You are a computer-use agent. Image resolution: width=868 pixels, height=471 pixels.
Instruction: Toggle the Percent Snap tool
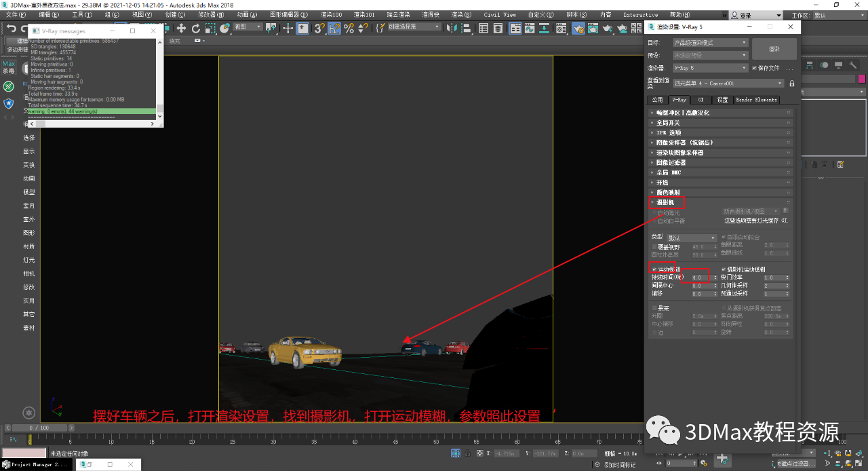coord(349,28)
